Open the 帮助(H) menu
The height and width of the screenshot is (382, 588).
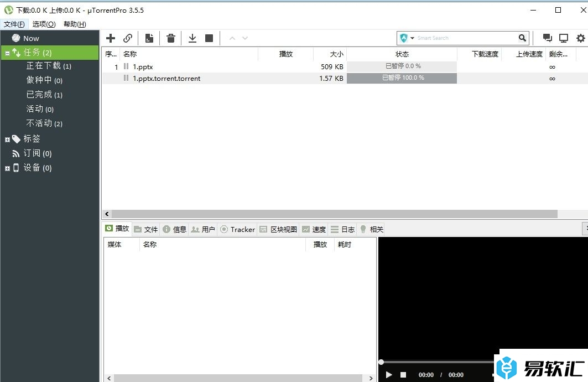(x=75, y=24)
